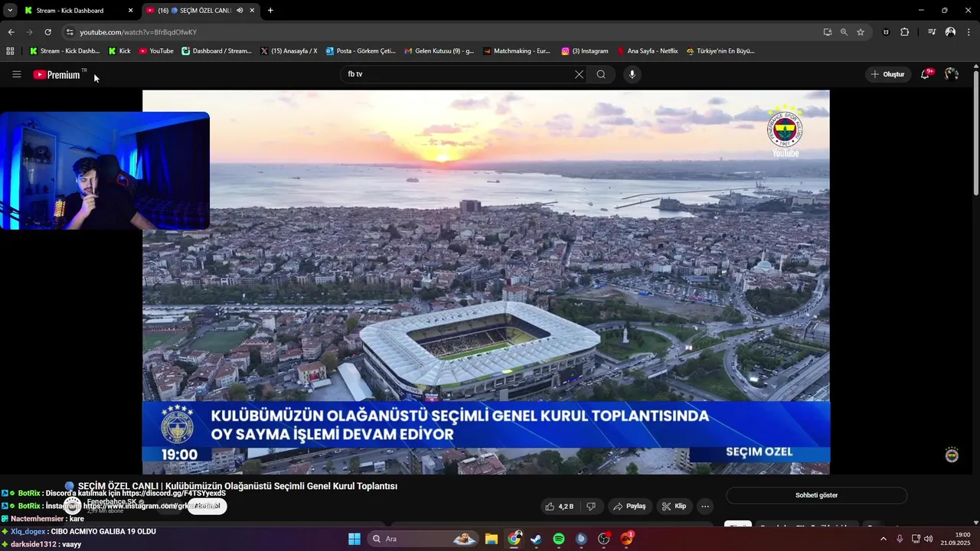980x551 pixels.
Task: Open Matchmaking - Eur... bookmark
Action: [516, 51]
